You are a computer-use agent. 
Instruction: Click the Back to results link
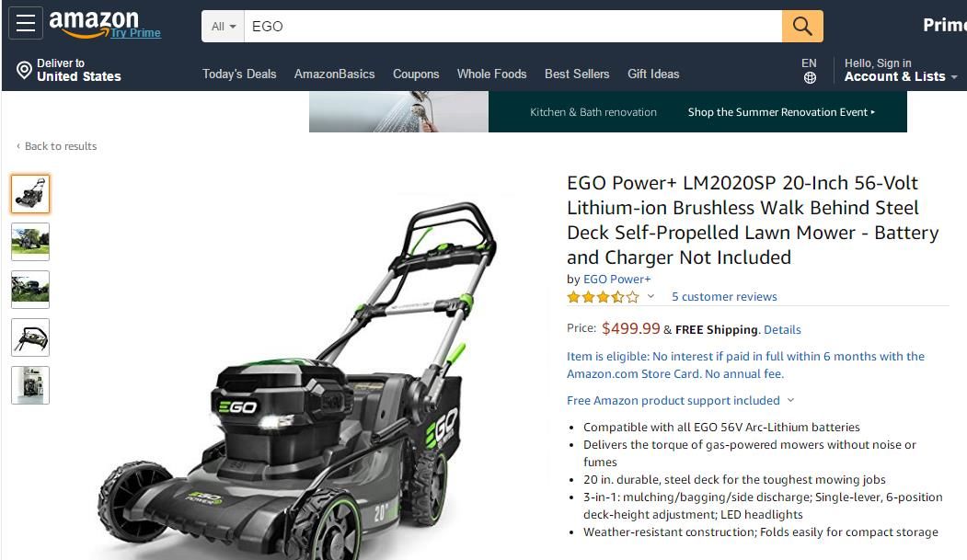(61, 146)
